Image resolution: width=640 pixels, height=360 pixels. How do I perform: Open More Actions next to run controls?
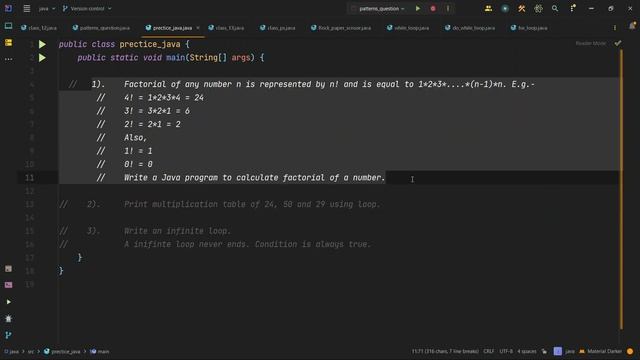tap(448, 8)
